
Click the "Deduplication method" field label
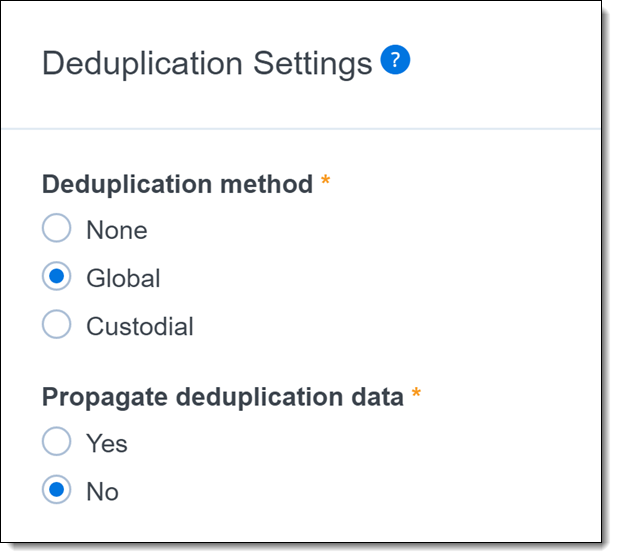tap(177, 185)
